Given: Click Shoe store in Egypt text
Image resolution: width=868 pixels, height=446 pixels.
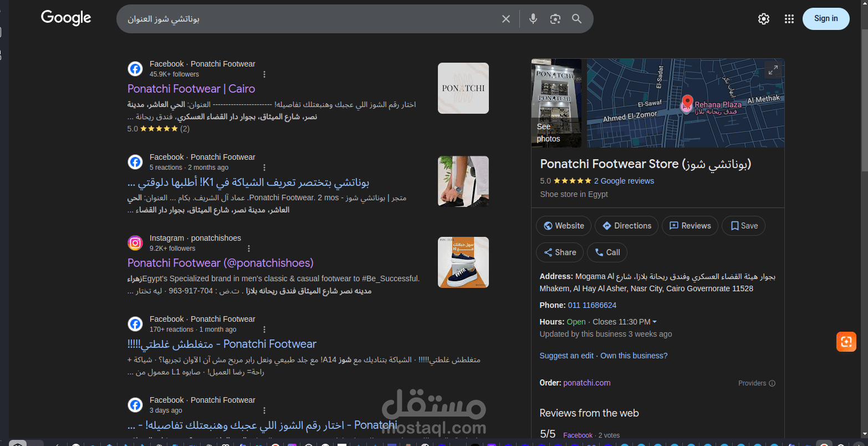Looking at the screenshot, I should (574, 194).
